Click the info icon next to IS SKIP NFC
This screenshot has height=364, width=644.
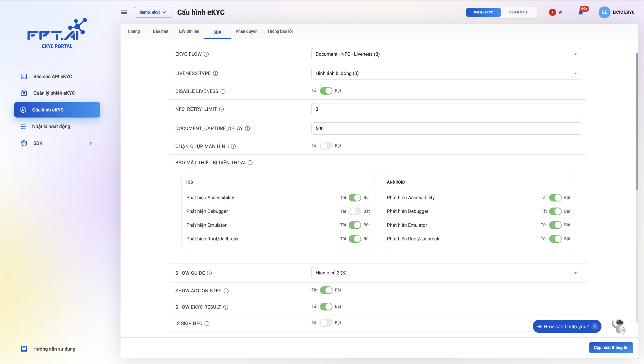click(207, 323)
